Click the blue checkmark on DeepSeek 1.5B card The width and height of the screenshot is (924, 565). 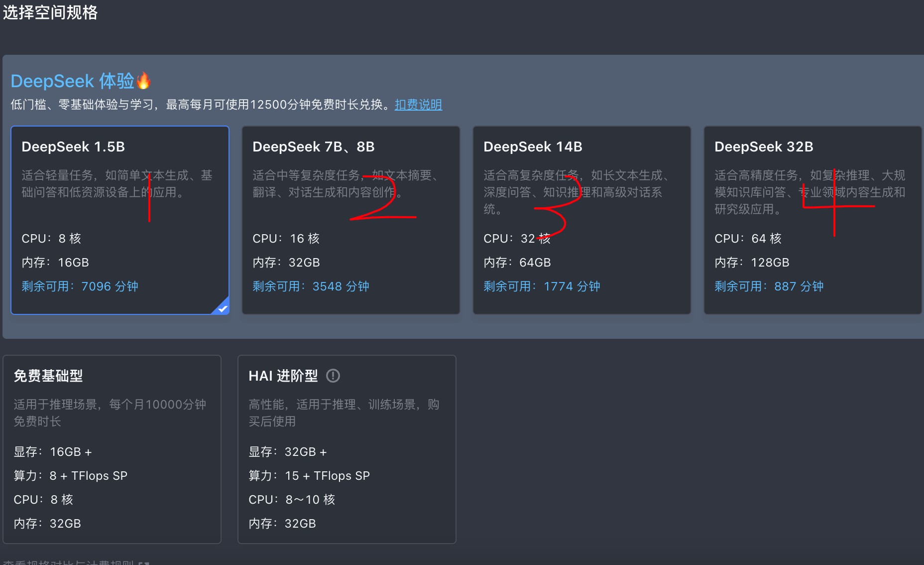[x=223, y=308]
